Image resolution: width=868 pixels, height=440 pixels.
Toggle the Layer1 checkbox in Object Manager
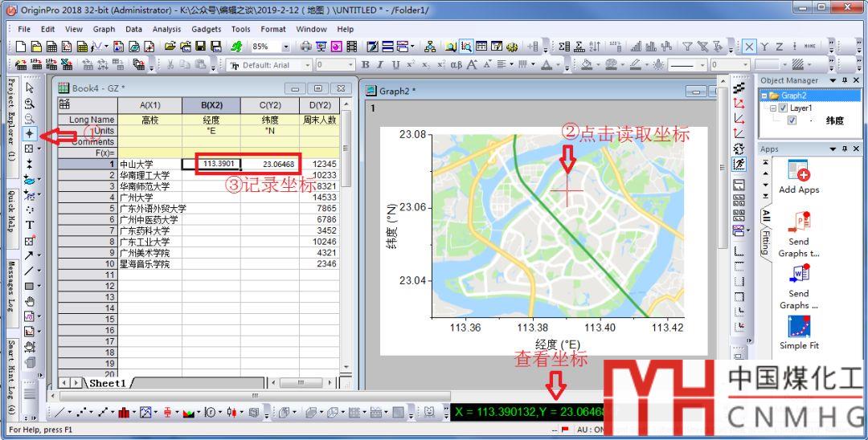pyautogui.click(x=782, y=108)
